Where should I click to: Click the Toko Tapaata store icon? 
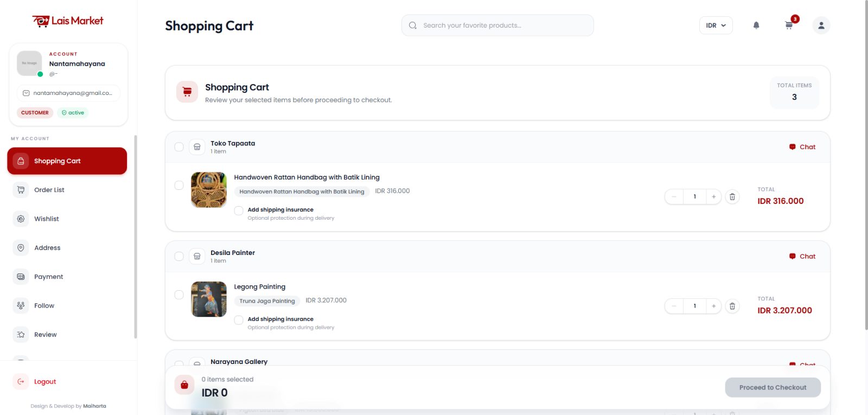pos(197,147)
